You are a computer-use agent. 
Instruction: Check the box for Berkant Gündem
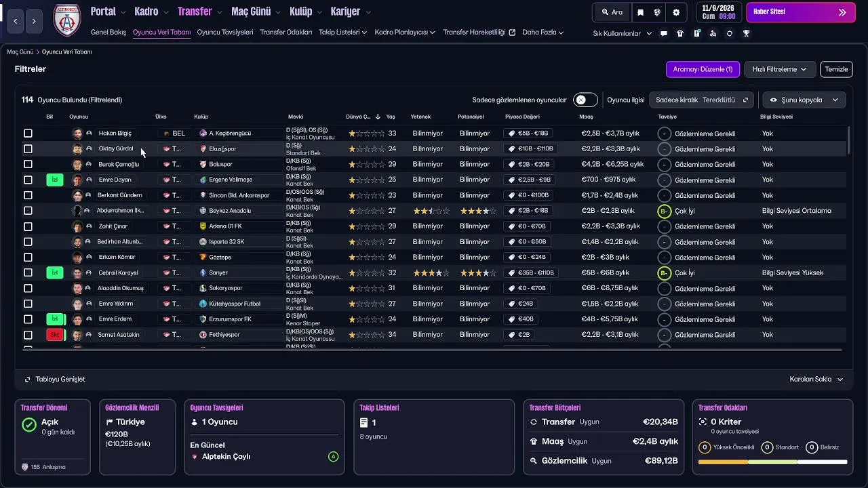[x=28, y=195]
